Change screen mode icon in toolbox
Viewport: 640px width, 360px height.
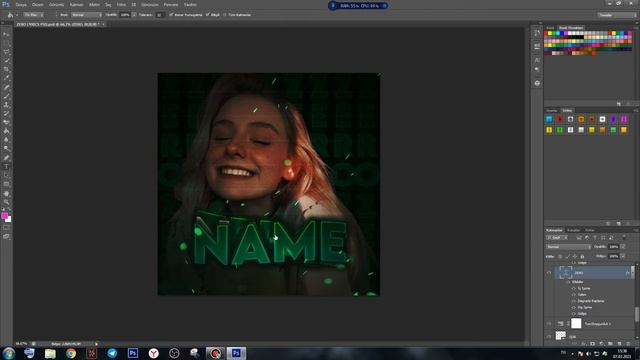(6, 236)
